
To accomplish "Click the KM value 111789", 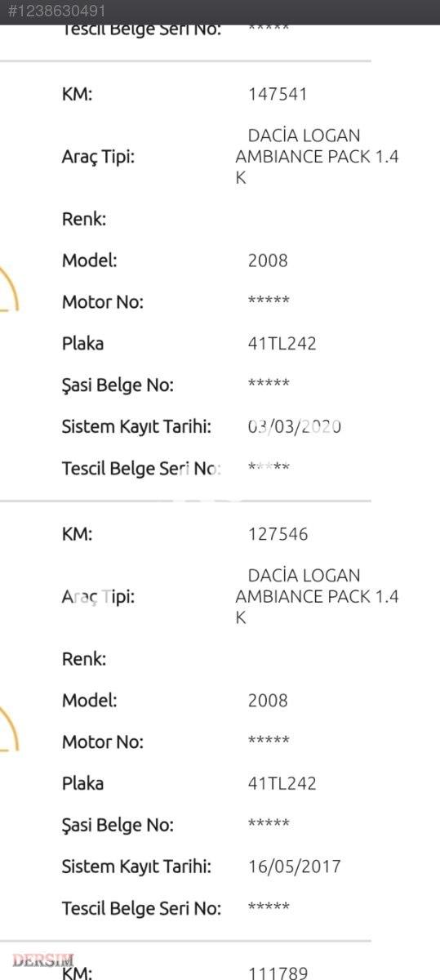I will coord(278,973).
